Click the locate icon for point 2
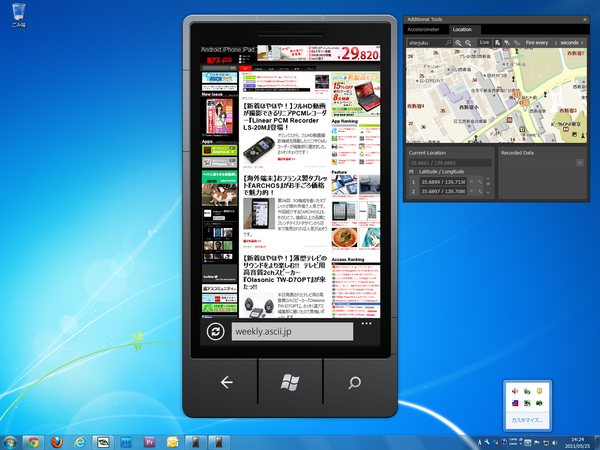The height and width of the screenshot is (450, 600). click(x=480, y=191)
